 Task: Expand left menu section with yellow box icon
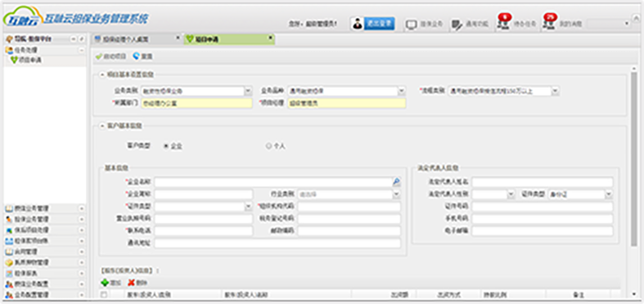[x=81, y=262]
